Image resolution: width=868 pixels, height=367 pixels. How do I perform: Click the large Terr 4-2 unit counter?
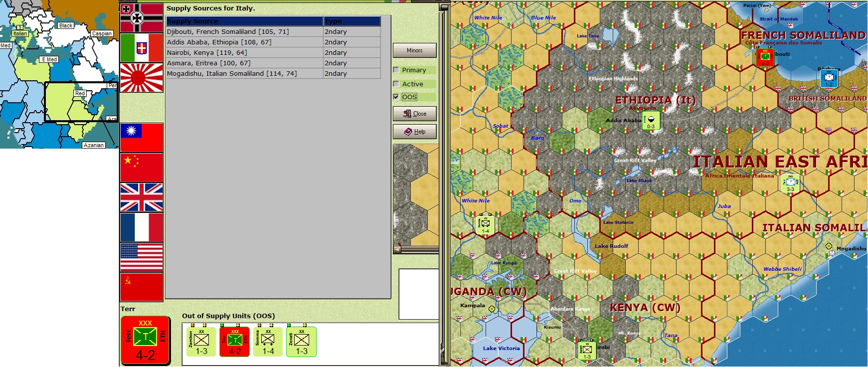tap(146, 341)
